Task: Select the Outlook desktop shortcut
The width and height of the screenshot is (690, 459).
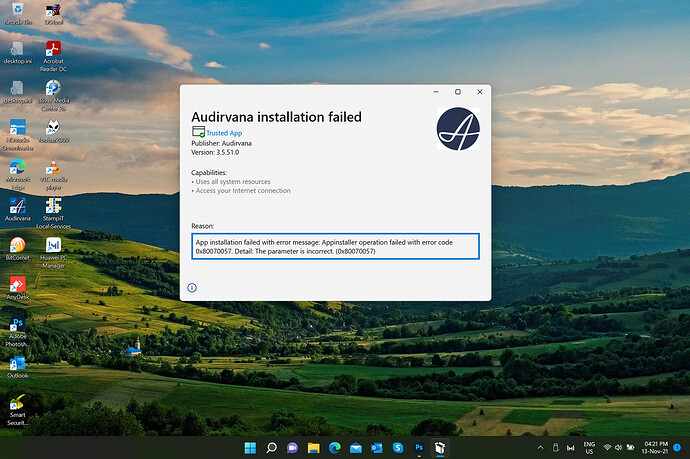Action: 18,367
